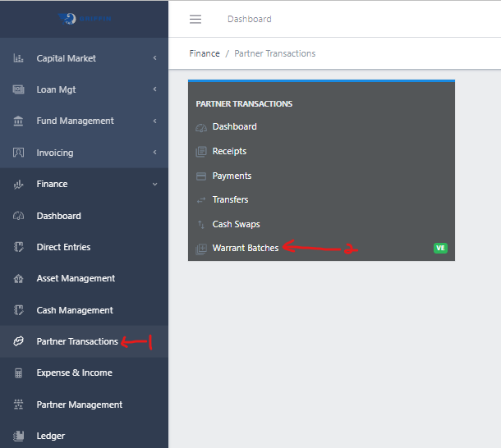
Task: Click the Capital Market chart icon
Action: 18,58
